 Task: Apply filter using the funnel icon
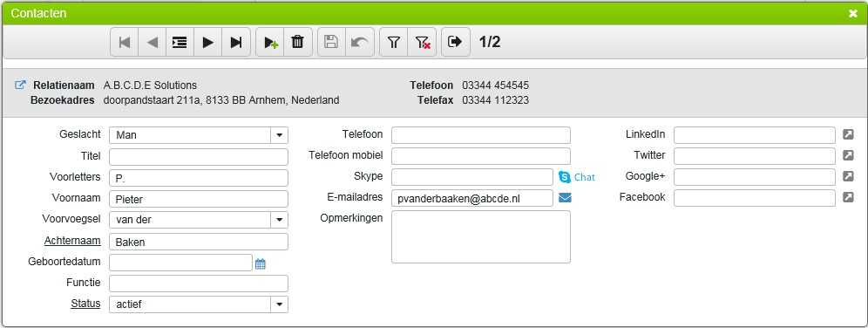394,42
